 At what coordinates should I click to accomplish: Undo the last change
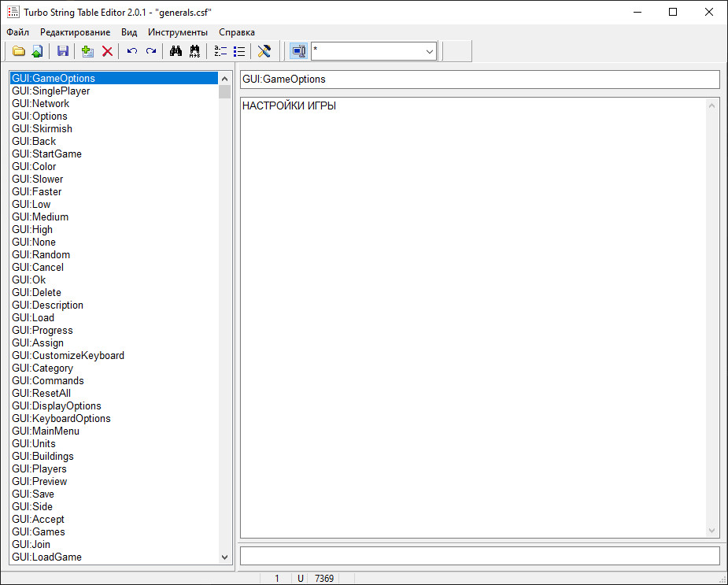click(132, 51)
